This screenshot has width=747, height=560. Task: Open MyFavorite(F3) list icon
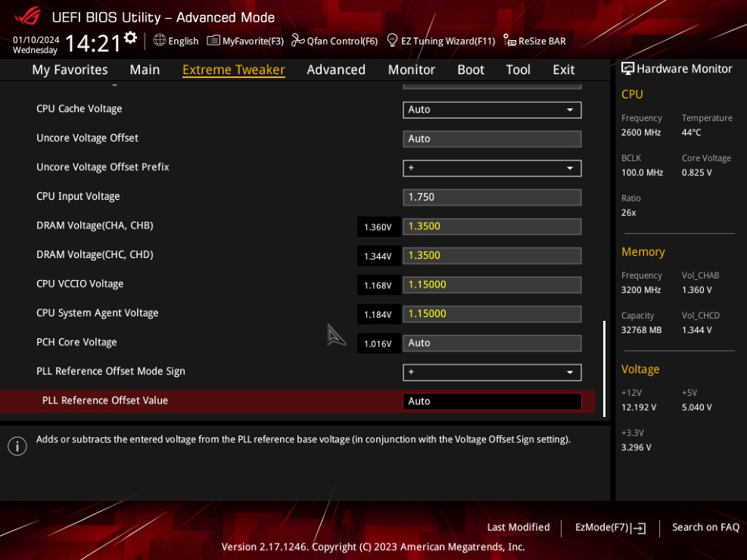click(213, 40)
